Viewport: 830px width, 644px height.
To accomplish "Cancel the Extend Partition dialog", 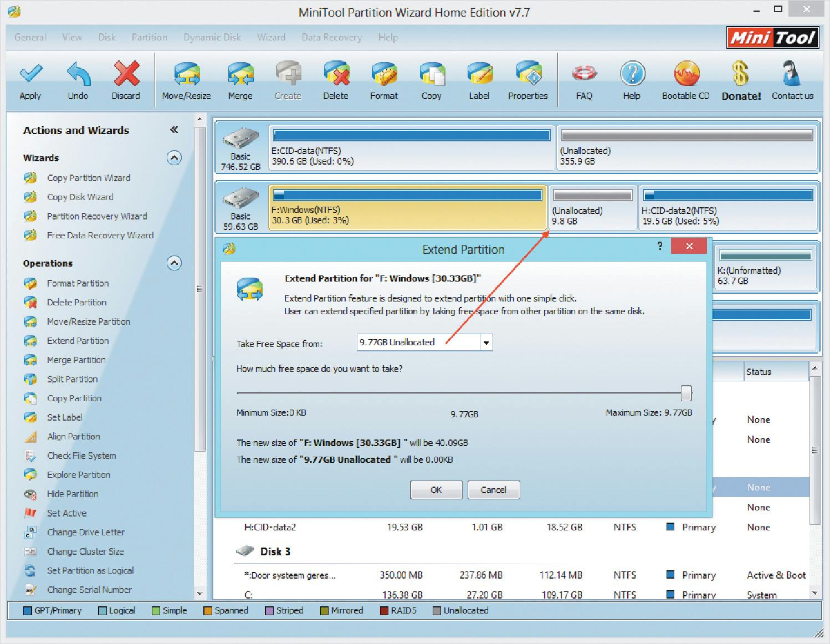I will tap(494, 490).
